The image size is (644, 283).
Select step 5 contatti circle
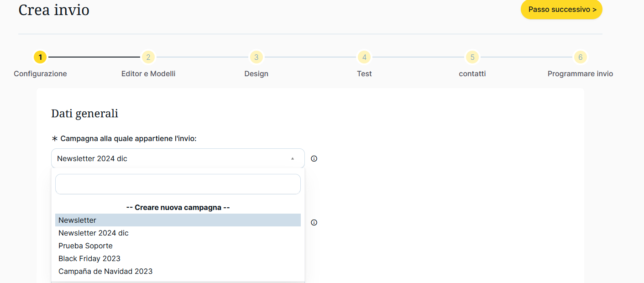coord(472,57)
